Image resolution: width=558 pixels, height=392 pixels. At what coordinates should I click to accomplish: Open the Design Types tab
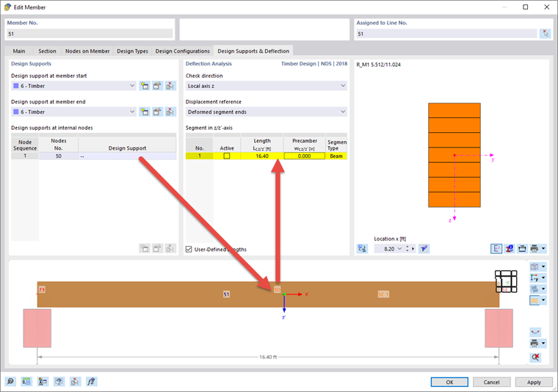pos(132,51)
